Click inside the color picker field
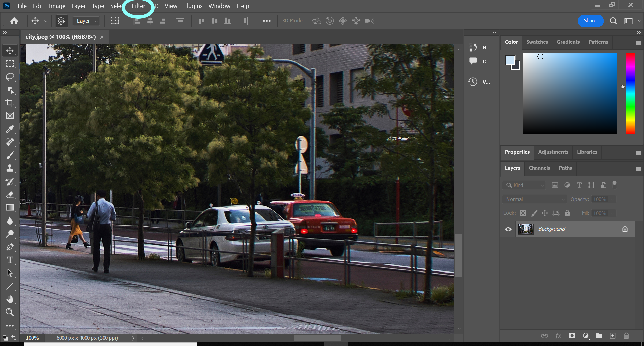The width and height of the screenshot is (644, 346). (x=570, y=94)
